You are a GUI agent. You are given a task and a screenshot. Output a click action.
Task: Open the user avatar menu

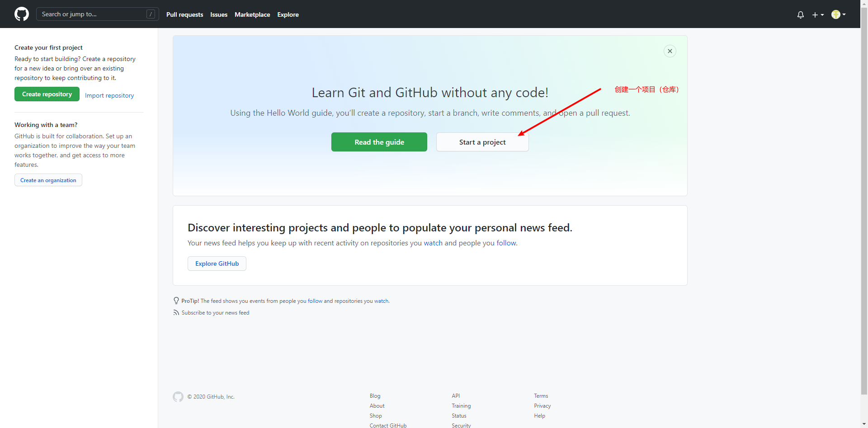tap(838, 14)
